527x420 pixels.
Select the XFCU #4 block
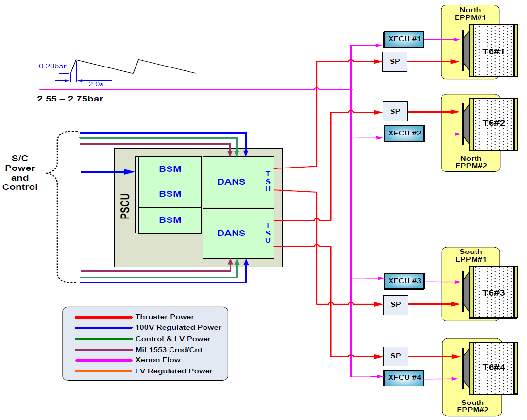[403, 377]
